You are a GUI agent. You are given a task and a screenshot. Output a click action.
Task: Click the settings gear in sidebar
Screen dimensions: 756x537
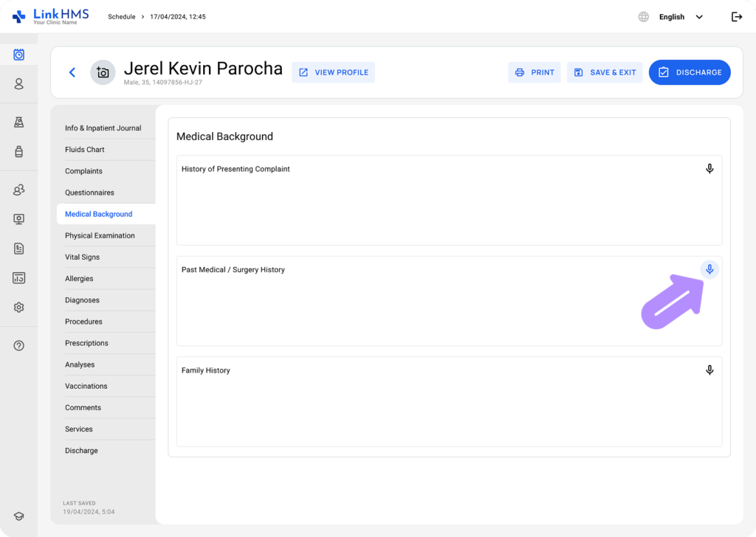pyautogui.click(x=18, y=308)
